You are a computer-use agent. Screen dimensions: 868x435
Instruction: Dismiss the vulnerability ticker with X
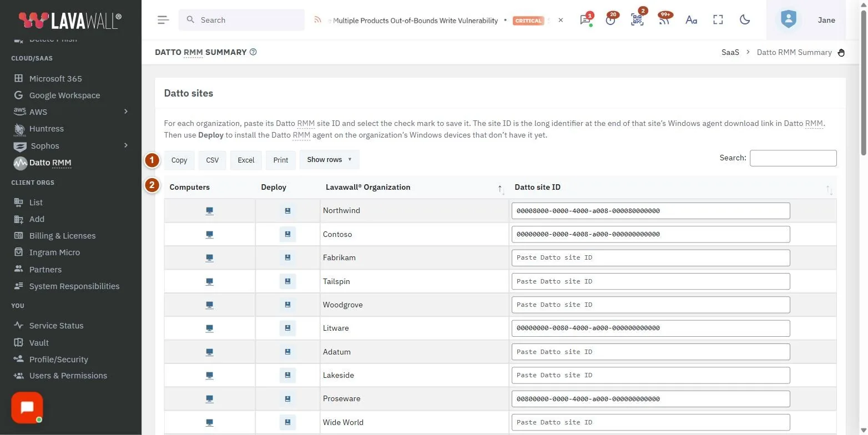tap(561, 20)
